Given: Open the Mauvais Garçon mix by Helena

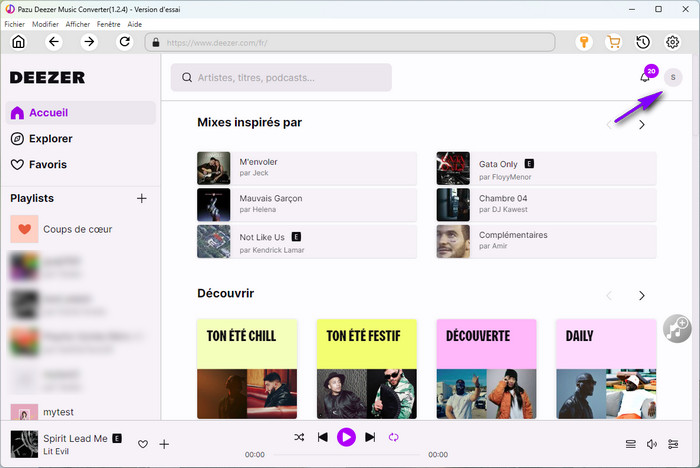Looking at the screenshot, I should click(307, 205).
